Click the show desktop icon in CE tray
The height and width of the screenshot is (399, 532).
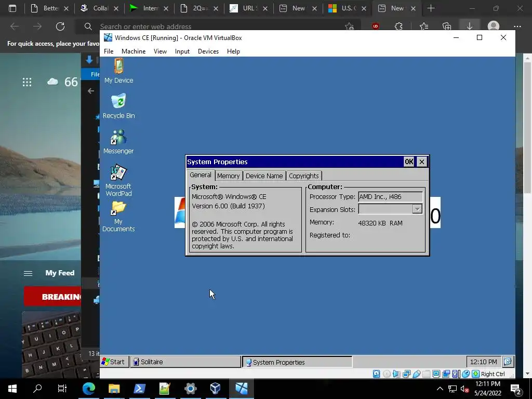pos(508,362)
